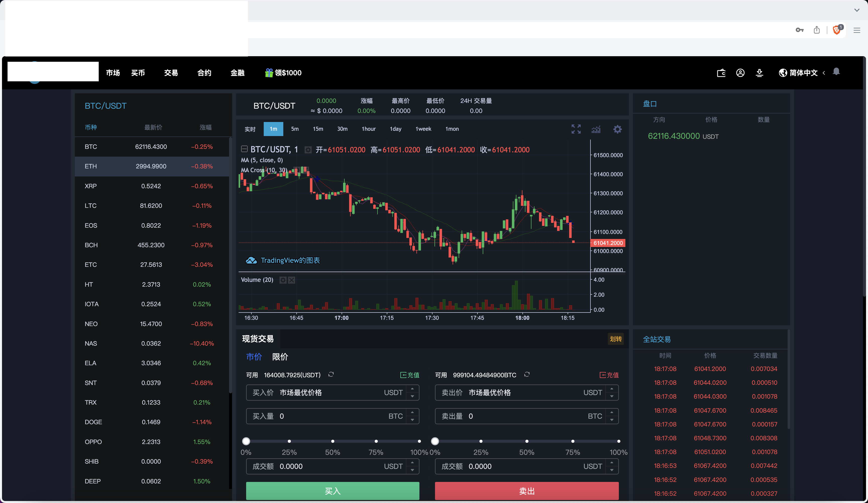
Task: Select the 1m chart interval
Action: click(x=274, y=129)
